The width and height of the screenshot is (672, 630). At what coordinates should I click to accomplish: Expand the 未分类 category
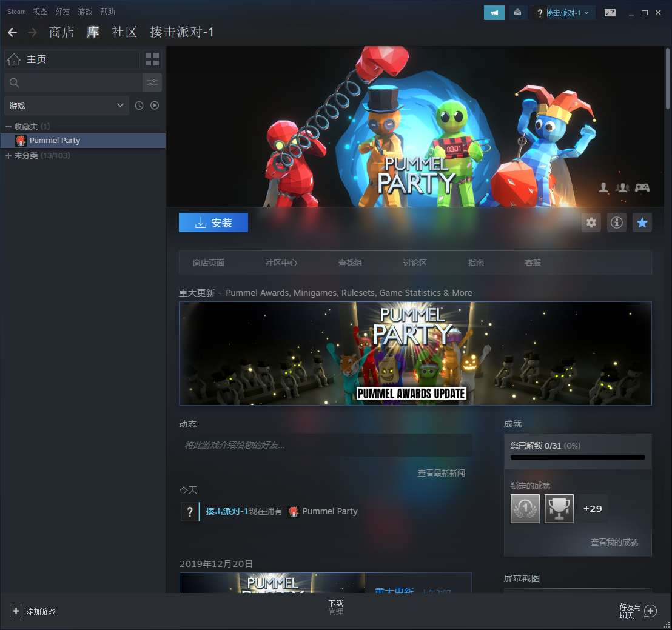pyautogui.click(x=8, y=156)
